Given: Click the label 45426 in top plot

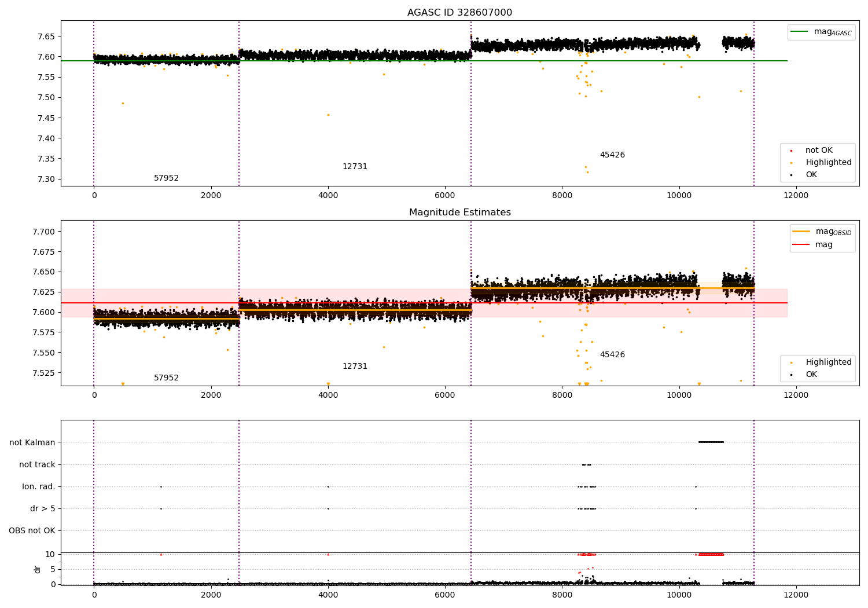Looking at the screenshot, I should tap(612, 155).
